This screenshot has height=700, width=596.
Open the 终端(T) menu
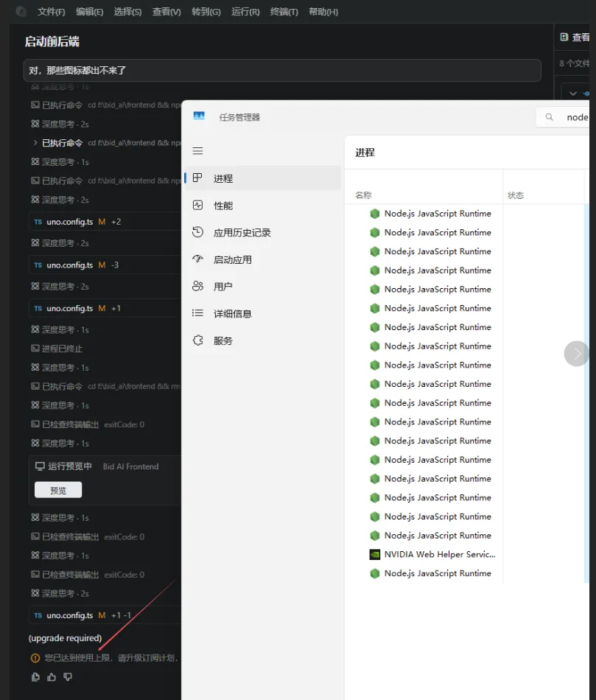[x=284, y=12]
